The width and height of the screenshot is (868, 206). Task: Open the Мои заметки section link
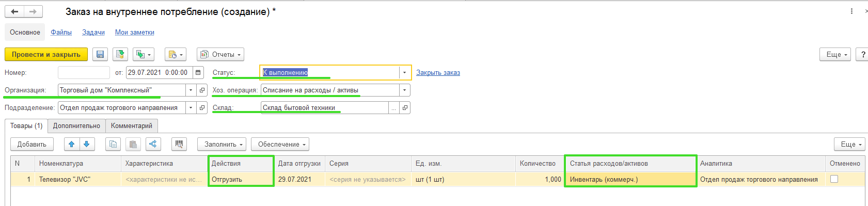click(x=135, y=32)
